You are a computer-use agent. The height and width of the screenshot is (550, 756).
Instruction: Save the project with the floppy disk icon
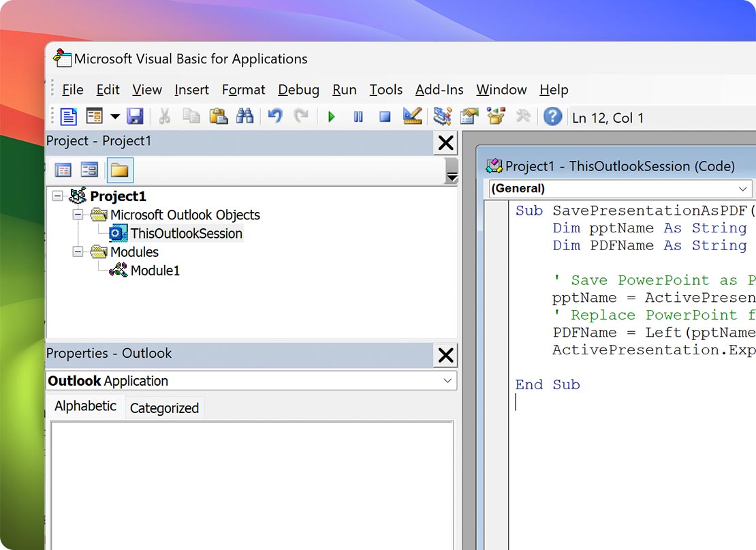point(136,116)
